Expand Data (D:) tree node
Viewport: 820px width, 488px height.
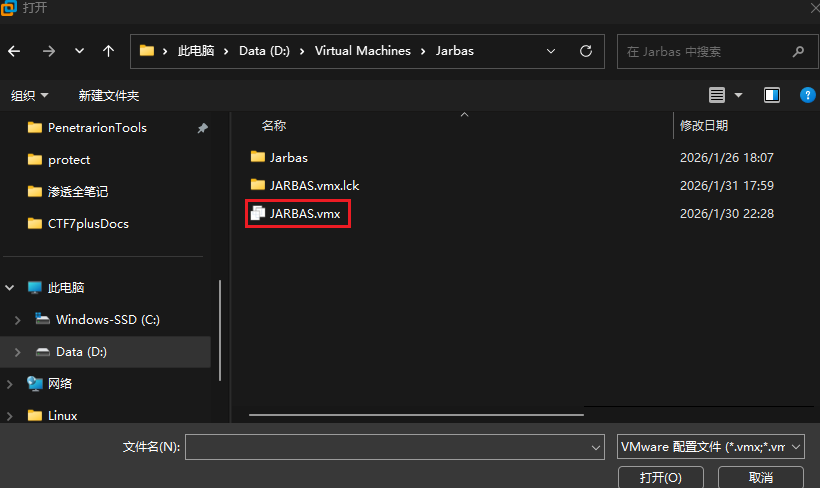(x=17, y=352)
